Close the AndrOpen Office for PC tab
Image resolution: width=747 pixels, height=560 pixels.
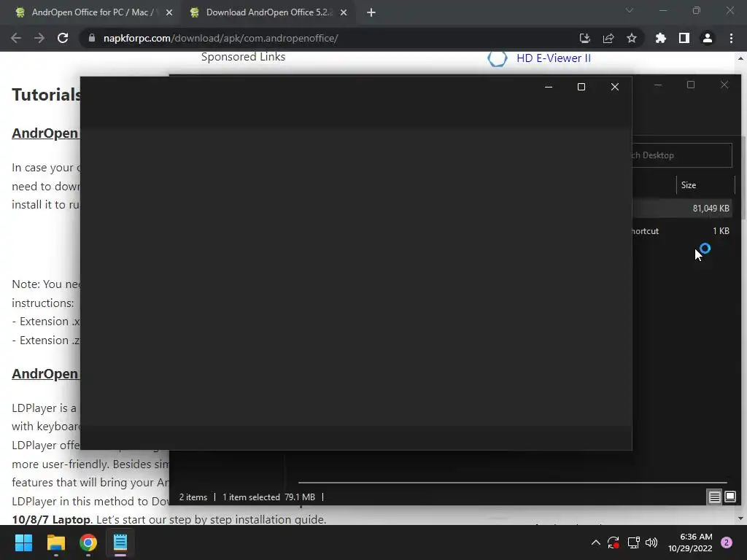169,12
